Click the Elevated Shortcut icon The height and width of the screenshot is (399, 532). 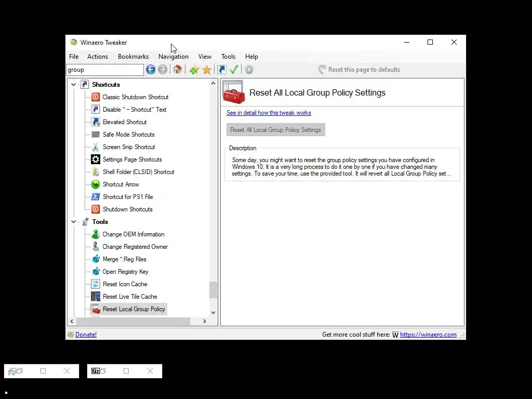pyautogui.click(x=96, y=122)
